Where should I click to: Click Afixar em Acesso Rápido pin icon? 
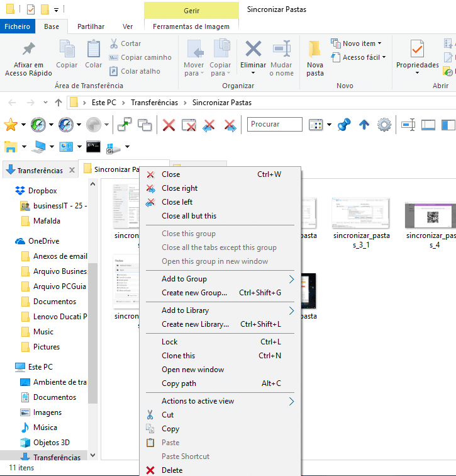tap(28, 49)
